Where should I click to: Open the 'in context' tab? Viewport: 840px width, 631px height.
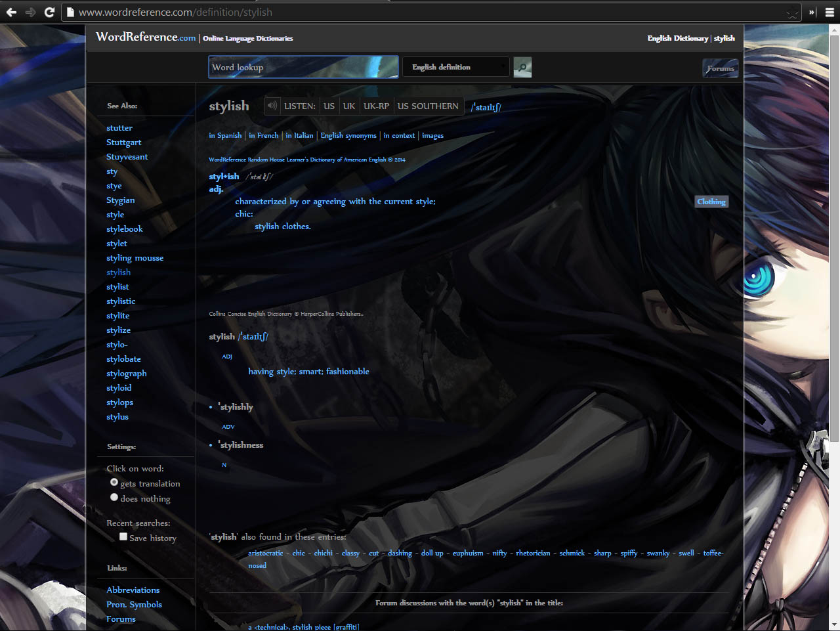tap(399, 135)
